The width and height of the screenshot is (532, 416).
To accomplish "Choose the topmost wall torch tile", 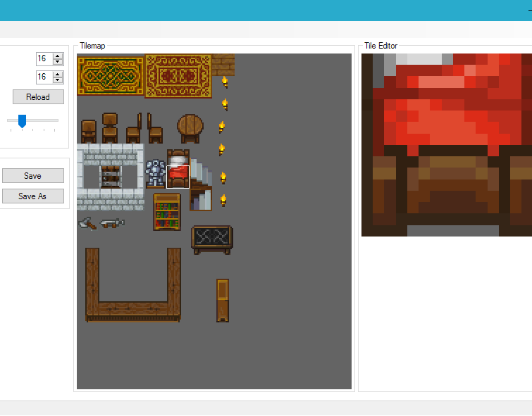I will (x=225, y=81).
